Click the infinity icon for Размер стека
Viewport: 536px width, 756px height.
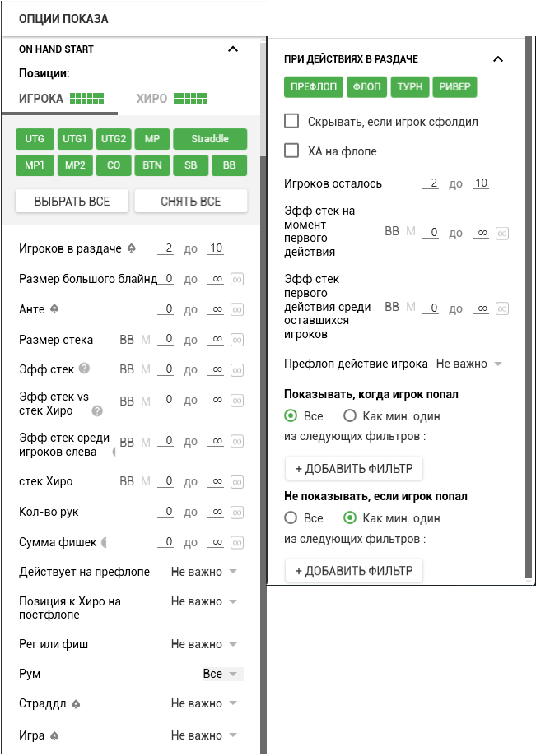click(x=237, y=340)
